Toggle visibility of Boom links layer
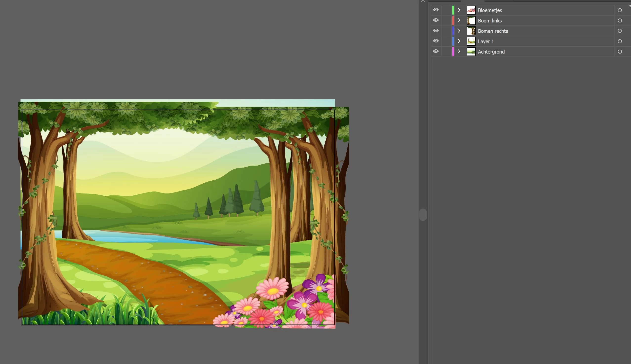The width and height of the screenshot is (631, 364). [436, 20]
